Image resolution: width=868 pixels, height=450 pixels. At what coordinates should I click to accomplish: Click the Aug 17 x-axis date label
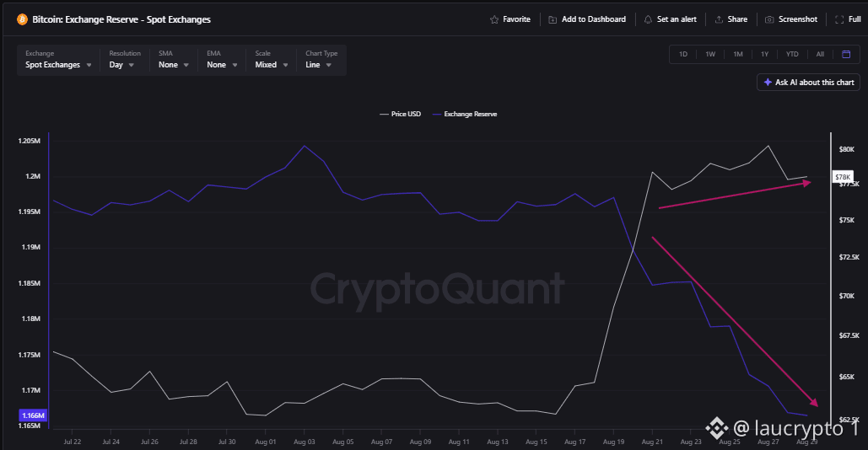tap(574, 442)
